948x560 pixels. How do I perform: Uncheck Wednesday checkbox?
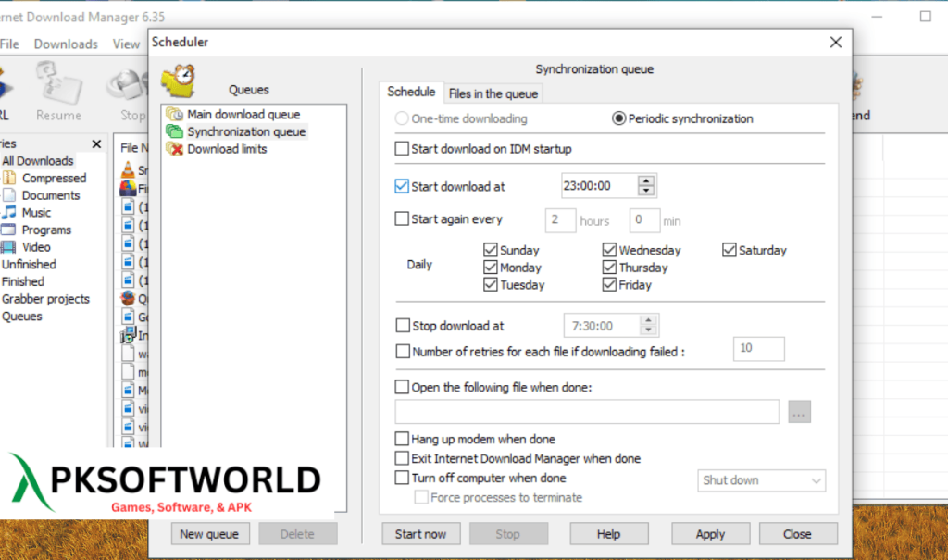609,250
